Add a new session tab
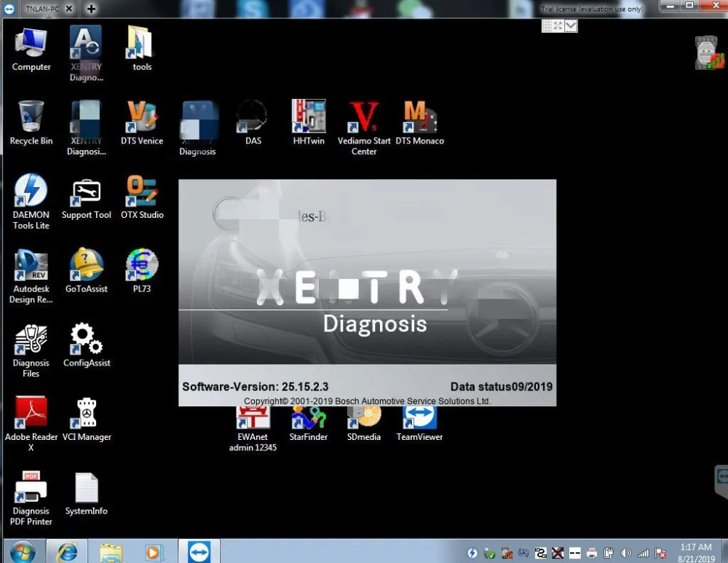The height and width of the screenshot is (563, 728). click(x=91, y=8)
